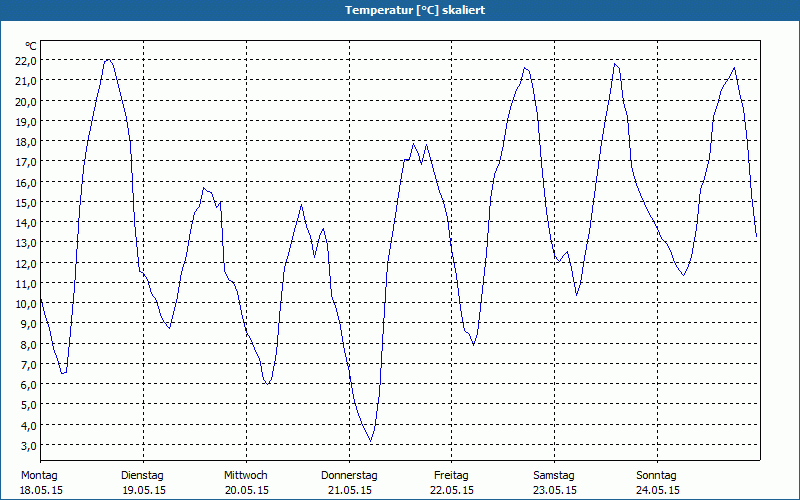Click the 22,0 value on temperature axis
This screenshot has height=500, width=800.
point(26,60)
